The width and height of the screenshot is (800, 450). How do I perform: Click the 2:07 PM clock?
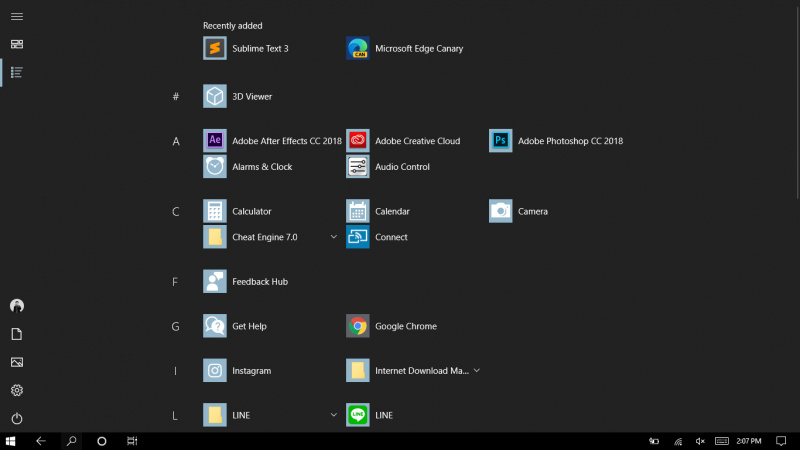tap(748, 441)
